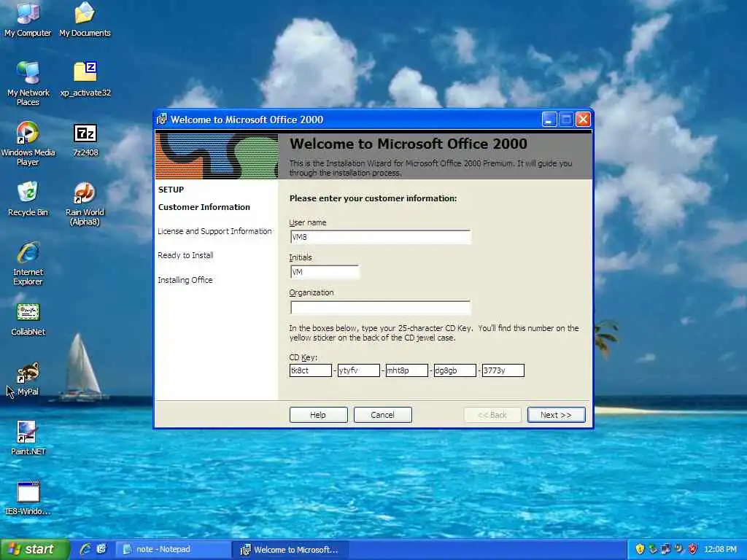Click Customer Information step in sidebar
Viewport: 747px width, 560px height.
point(204,207)
